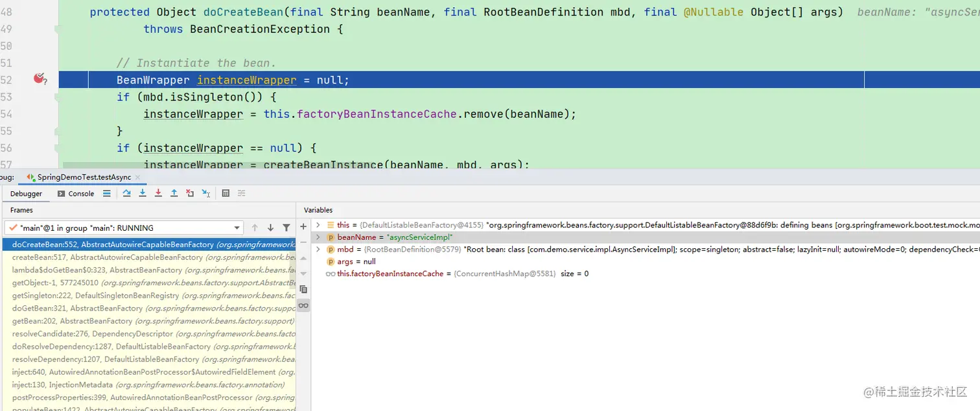Click BeanCreationException in throws clause

pyautogui.click(x=259, y=29)
